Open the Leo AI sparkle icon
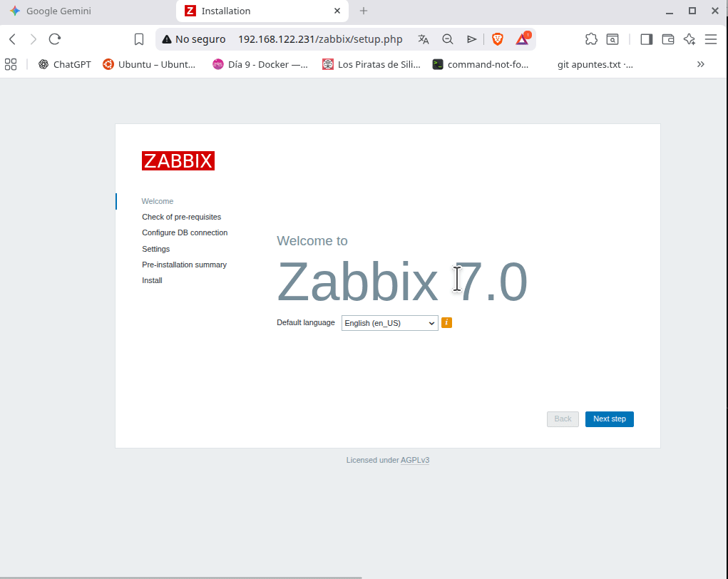The height and width of the screenshot is (579, 728). coord(689,39)
